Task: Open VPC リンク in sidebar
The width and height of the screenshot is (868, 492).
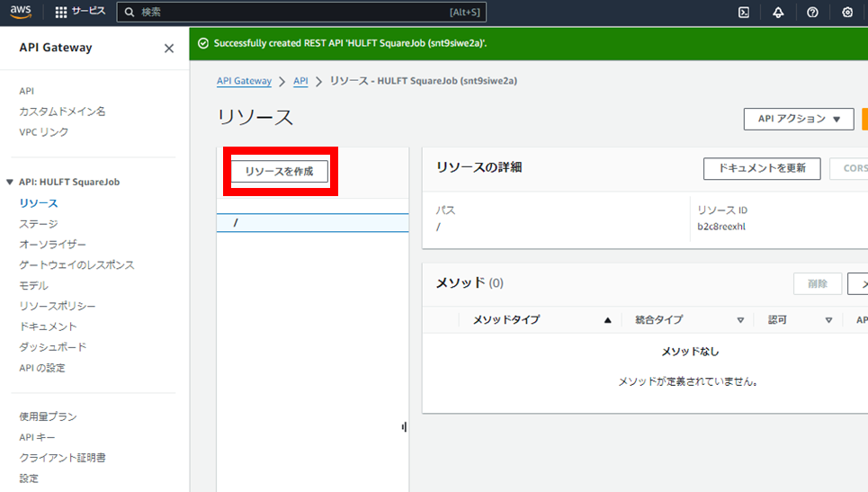Action: [44, 131]
